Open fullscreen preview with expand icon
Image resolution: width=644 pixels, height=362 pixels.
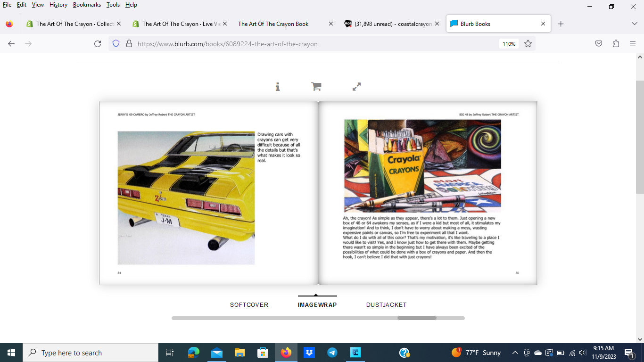click(356, 87)
